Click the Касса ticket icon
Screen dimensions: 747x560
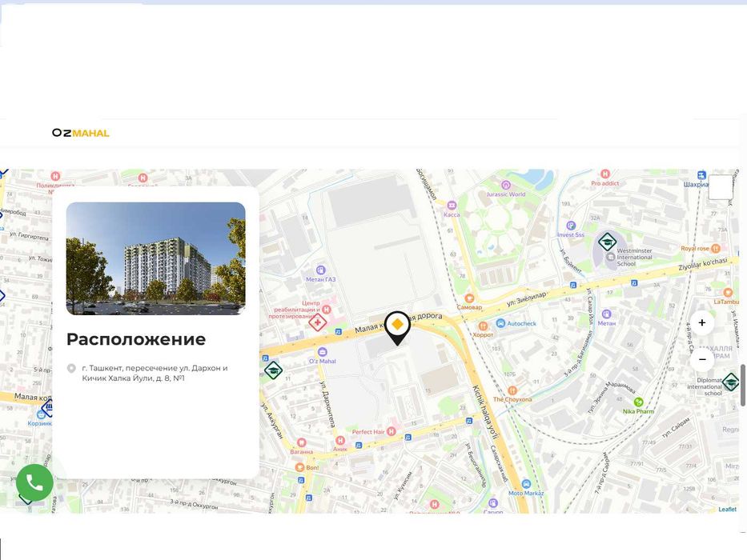(x=452, y=206)
